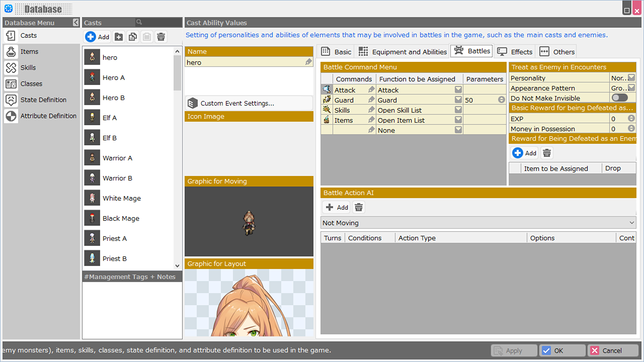Click the Attack command icon in Battle Command Menu
This screenshot has height=362, width=644.
327,89
